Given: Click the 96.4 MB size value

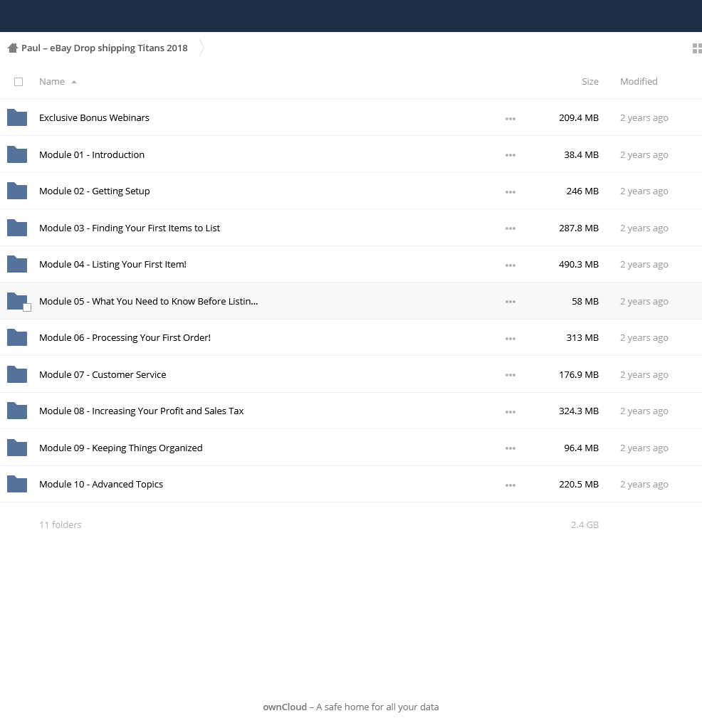Looking at the screenshot, I should pos(581,448).
